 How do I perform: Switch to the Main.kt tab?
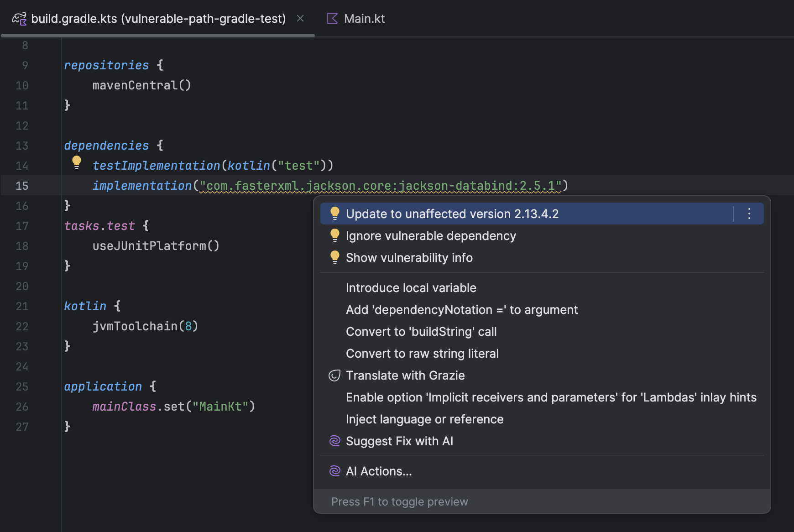point(364,18)
